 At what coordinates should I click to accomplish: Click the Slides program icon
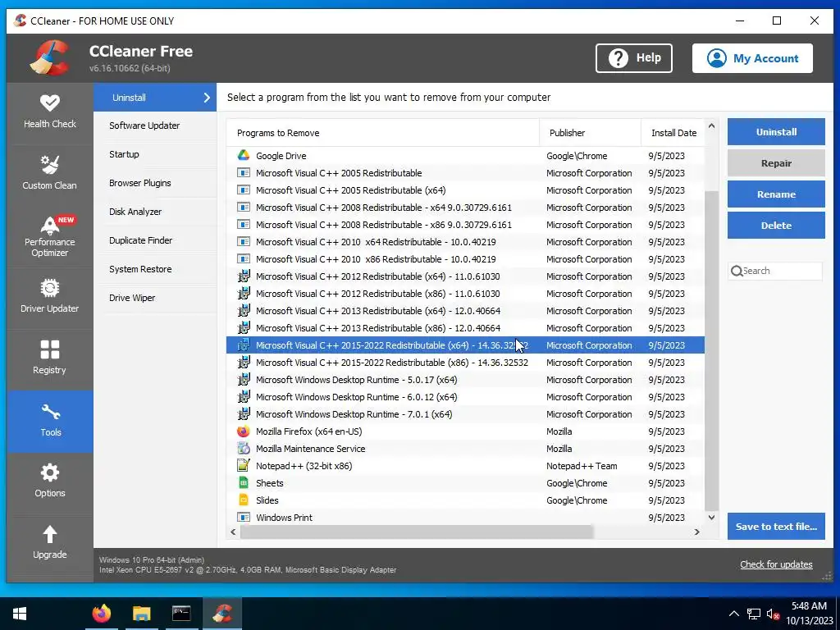coord(243,500)
